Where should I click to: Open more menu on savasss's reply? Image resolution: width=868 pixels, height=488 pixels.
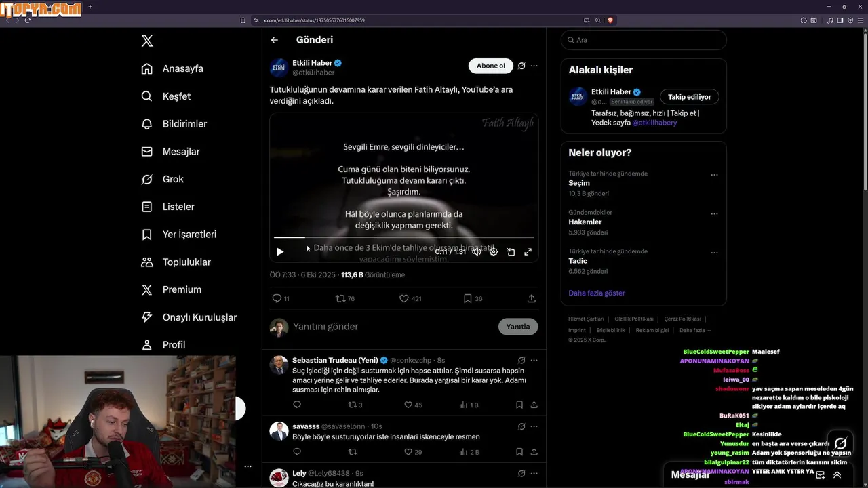coord(534,426)
